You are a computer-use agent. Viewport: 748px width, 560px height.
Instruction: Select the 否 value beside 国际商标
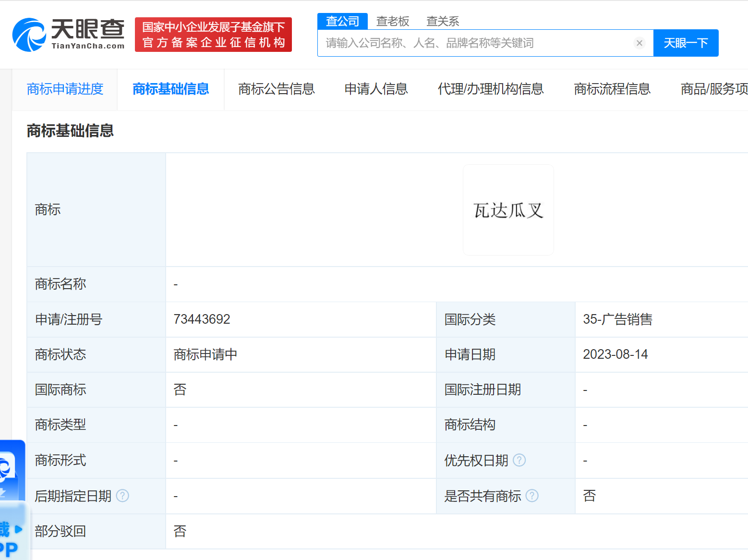pos(180,390)
